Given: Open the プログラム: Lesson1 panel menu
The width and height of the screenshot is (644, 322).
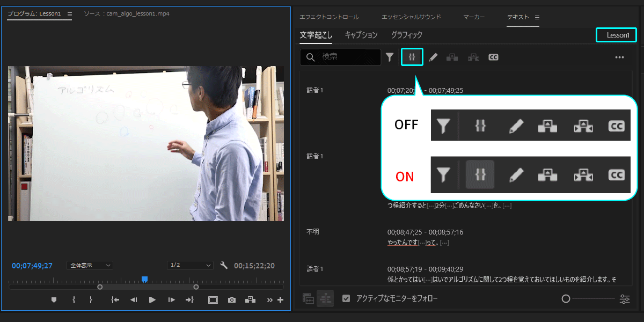Looking at the screenshot, I should [70, 14].
